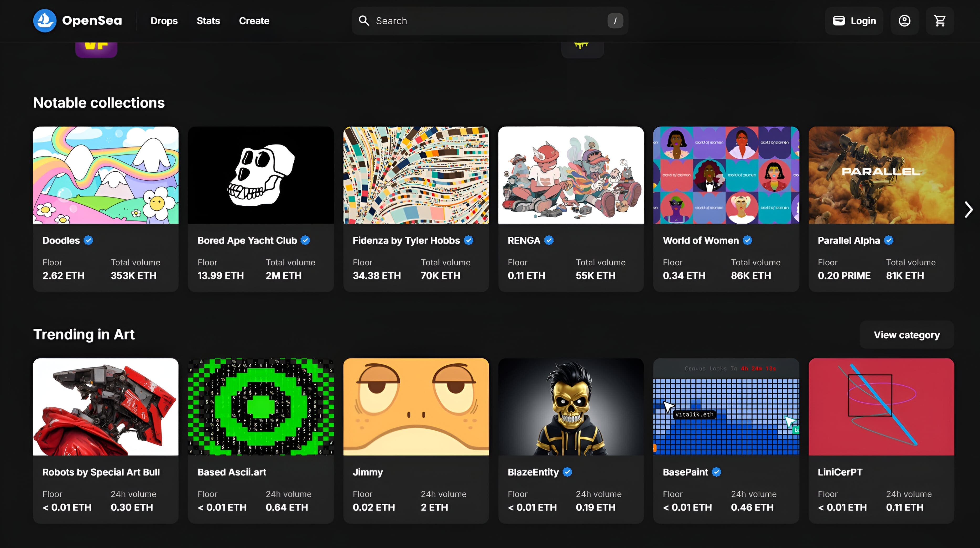Open the Stats menu
This screenshot has width=980, height=548.
click(208, 21)
